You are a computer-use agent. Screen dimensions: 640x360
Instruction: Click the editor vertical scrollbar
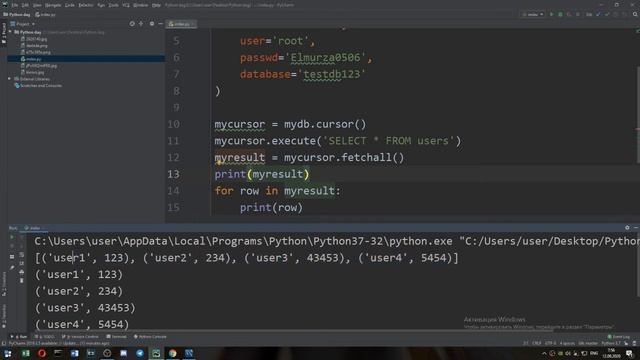click(638, 116)
